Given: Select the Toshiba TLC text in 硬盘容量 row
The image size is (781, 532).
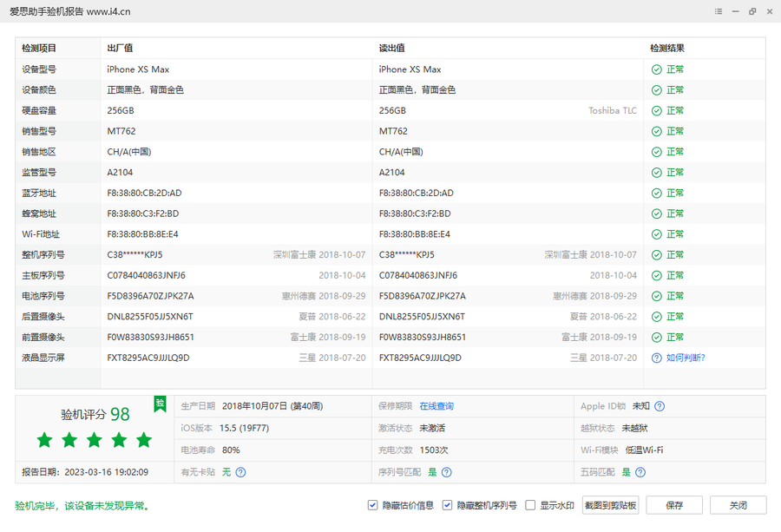Looking at the screenshot, I should pos(613,110).
